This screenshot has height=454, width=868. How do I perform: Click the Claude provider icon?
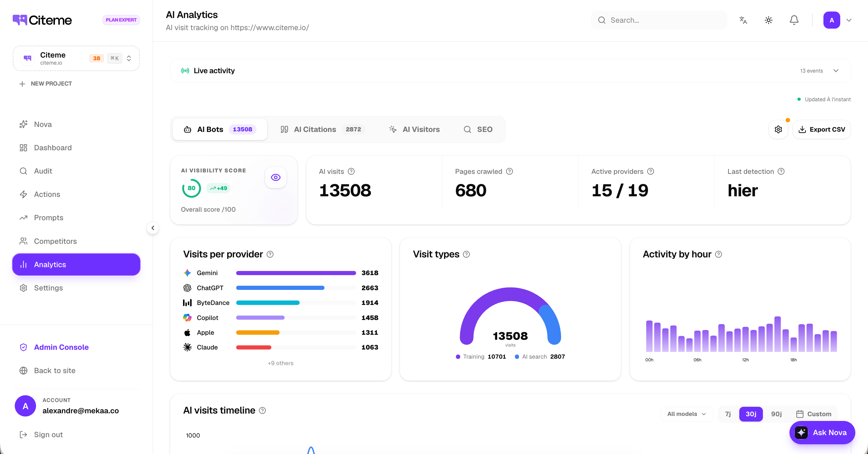point(187,347)
